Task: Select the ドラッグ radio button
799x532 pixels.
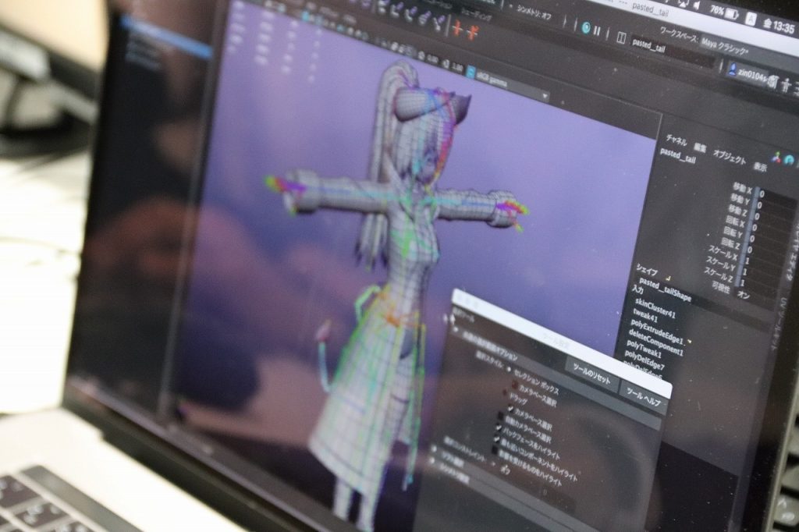Action: point(505,392)
